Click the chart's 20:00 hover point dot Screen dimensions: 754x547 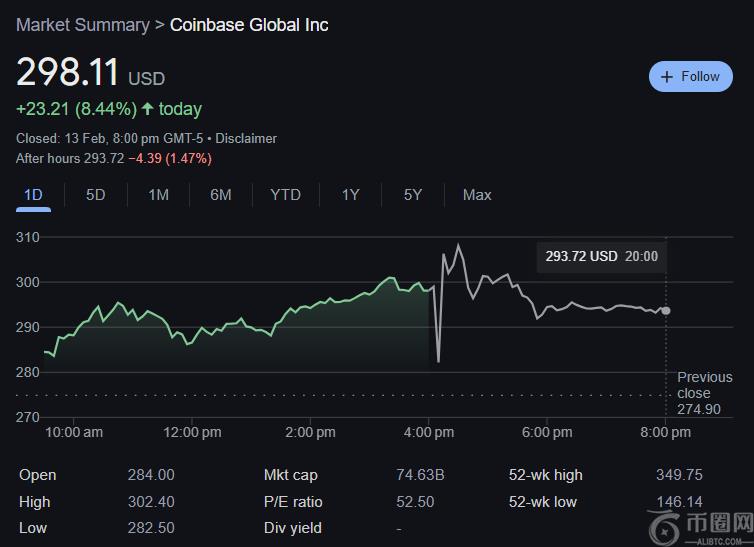(666, 311)
